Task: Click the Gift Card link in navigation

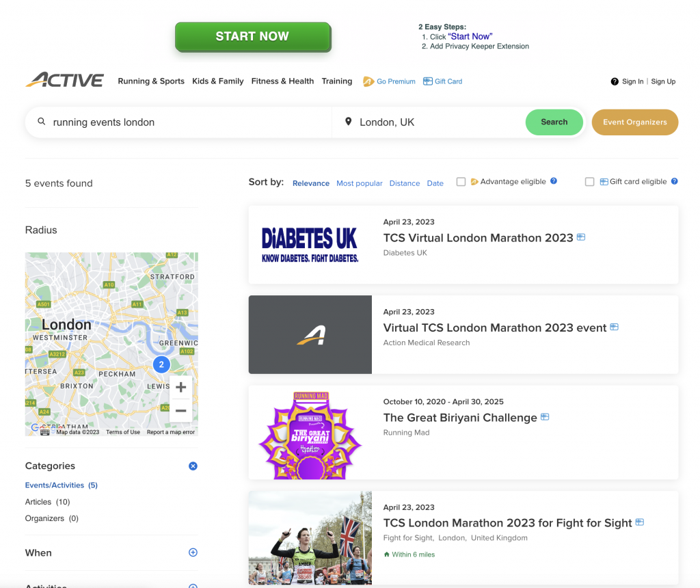Action: (448, 81)
